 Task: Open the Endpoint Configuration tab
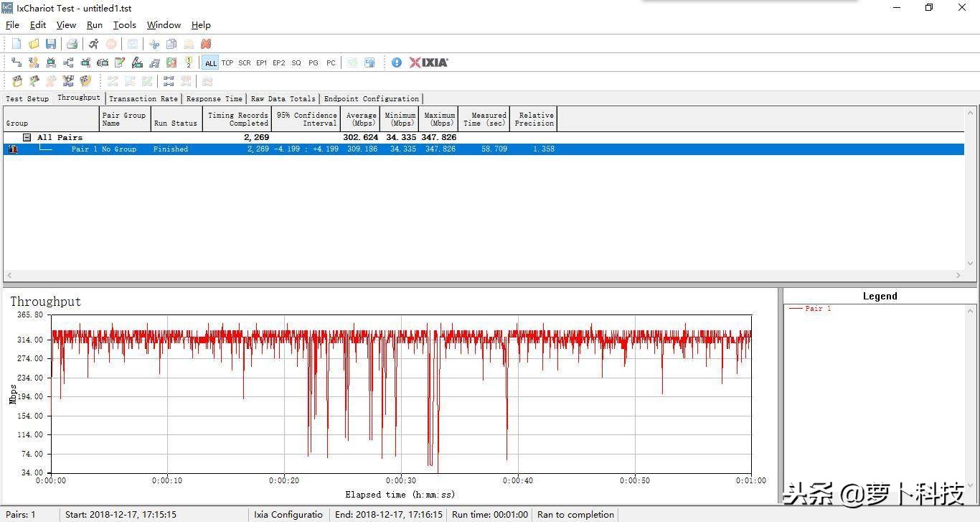point(372,98)
